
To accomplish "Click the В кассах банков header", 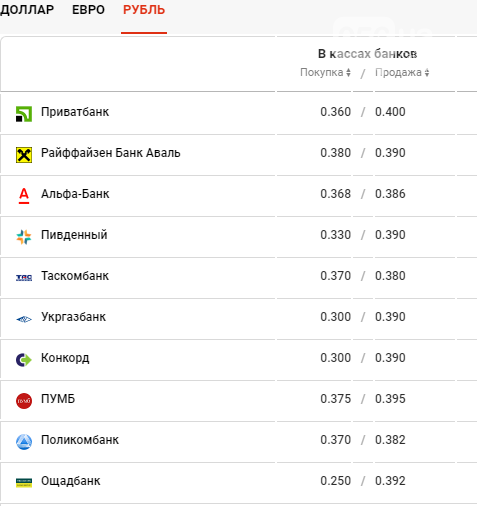I will click(367, 54).
